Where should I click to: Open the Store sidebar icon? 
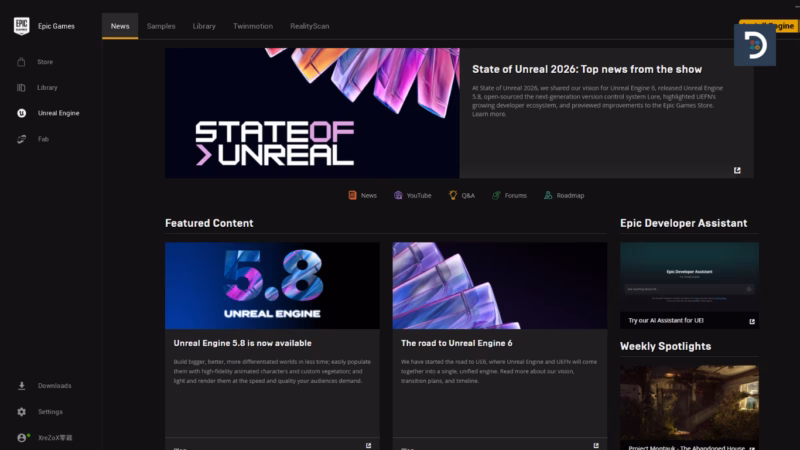click(x=21, y=62)
